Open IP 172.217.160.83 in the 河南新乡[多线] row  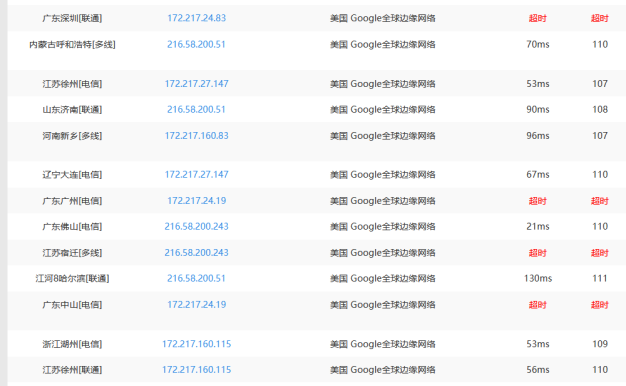(x=196, y=136)
